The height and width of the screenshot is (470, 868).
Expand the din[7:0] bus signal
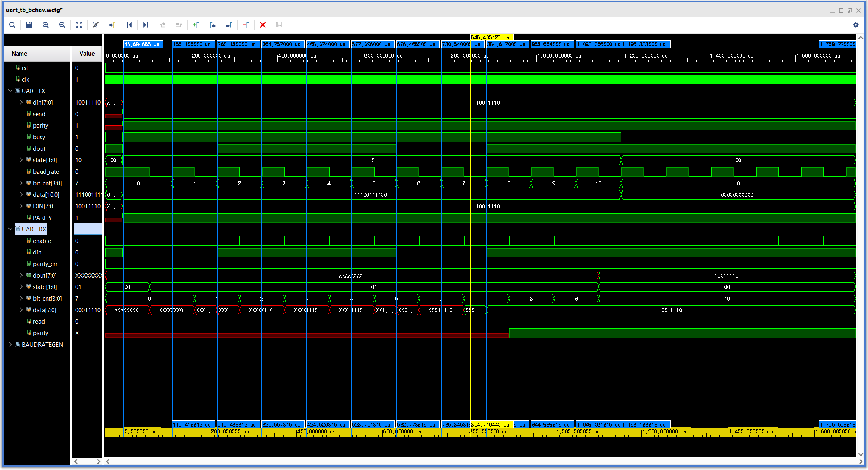21,102
